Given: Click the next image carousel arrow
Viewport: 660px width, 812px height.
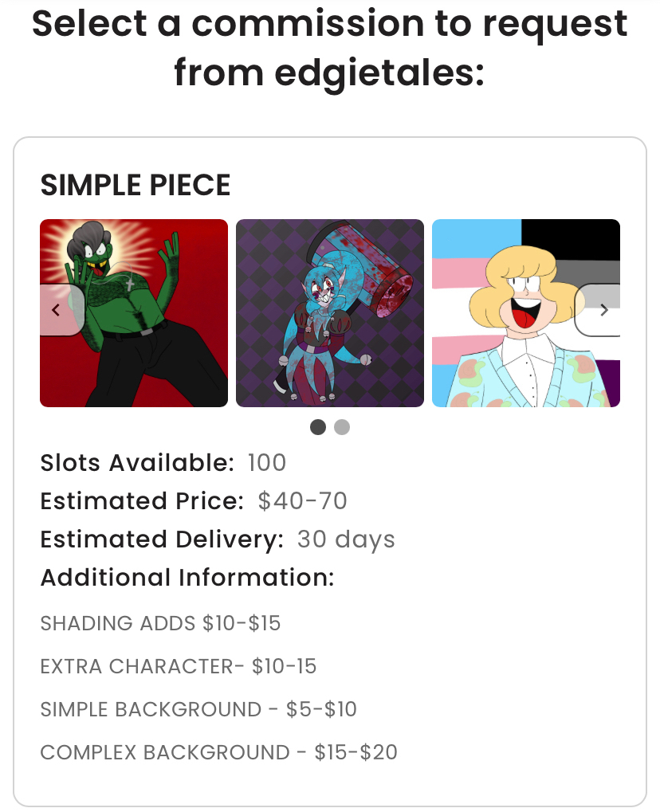Looking at the screenshot, I should point(603,310).
